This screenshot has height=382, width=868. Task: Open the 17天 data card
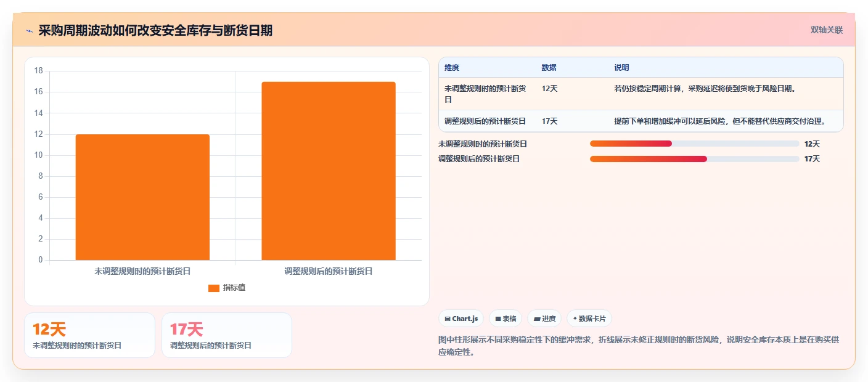click(x=227, y=335)
